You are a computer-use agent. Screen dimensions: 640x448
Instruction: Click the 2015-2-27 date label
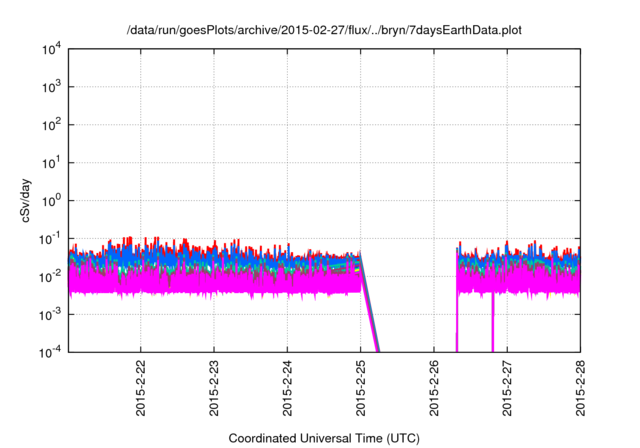[x=507, y=388]
